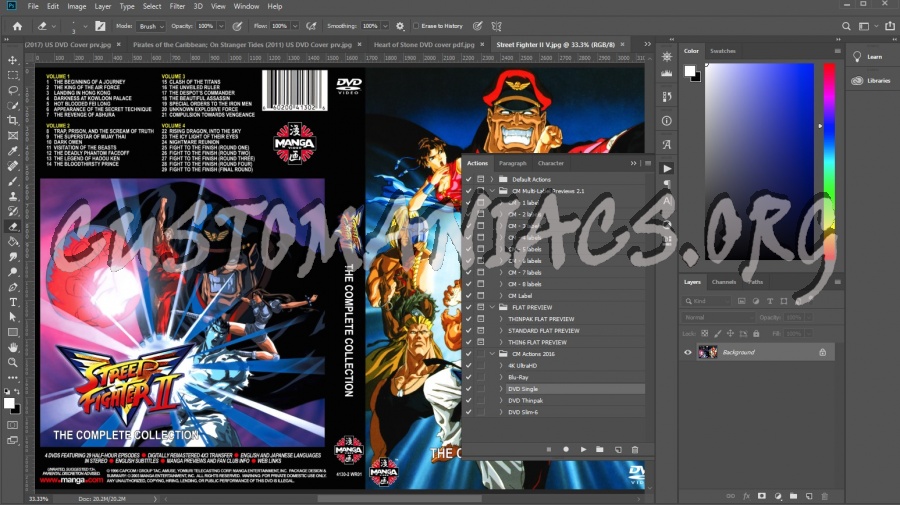Select the Hand tool
Viewport: 900px width, 505px height.
(13, 347)
